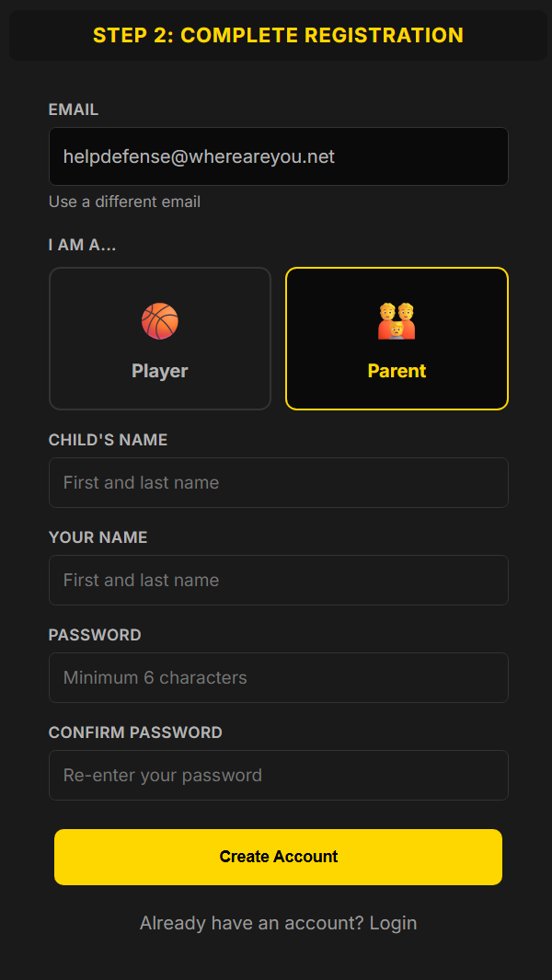Click the EMAIL field label

tap(74, 110)
